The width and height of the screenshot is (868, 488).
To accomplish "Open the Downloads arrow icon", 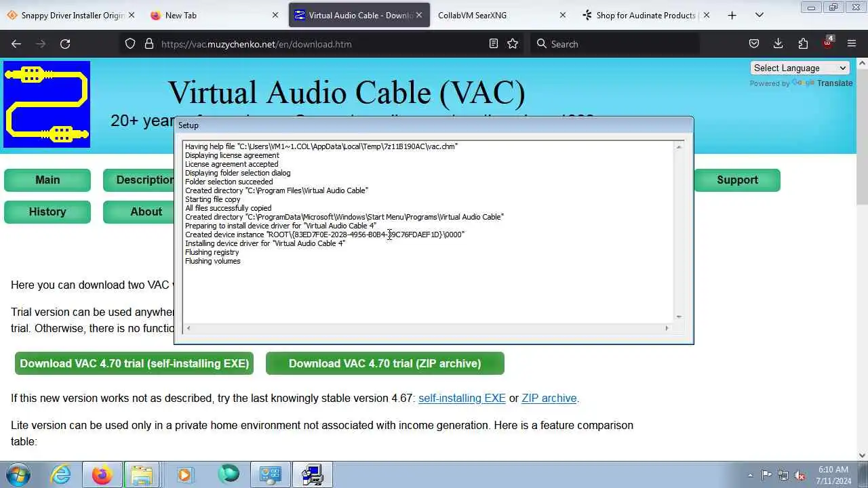I will point(778,44).
